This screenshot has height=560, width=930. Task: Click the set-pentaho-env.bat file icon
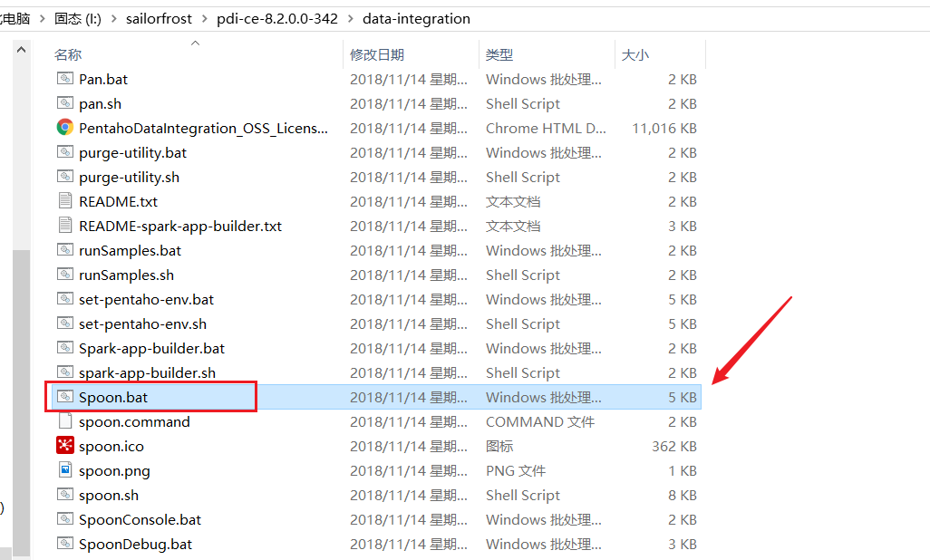pos(64,298)
